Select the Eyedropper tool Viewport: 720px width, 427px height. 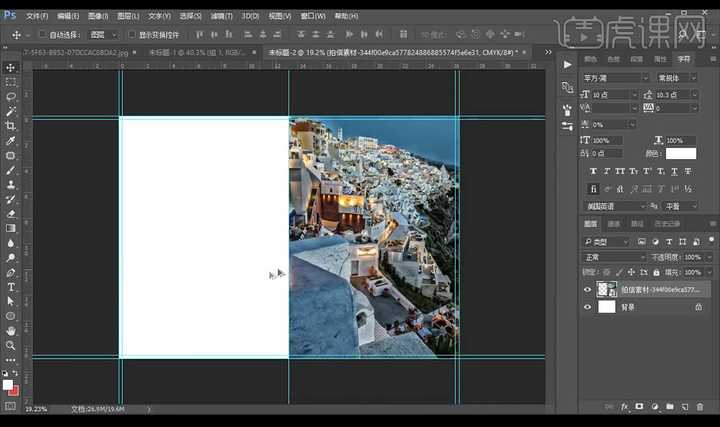click(11, 140)
